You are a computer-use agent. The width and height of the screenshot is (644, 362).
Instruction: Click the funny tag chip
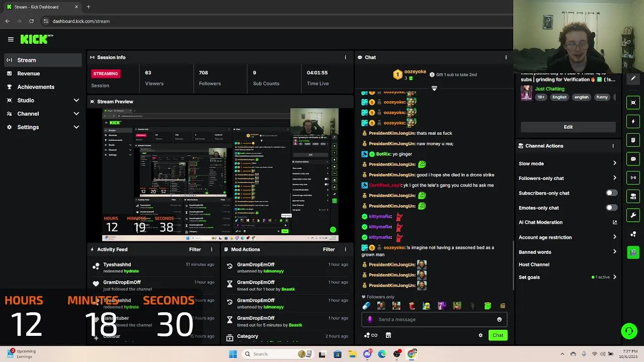coord(602,97)
